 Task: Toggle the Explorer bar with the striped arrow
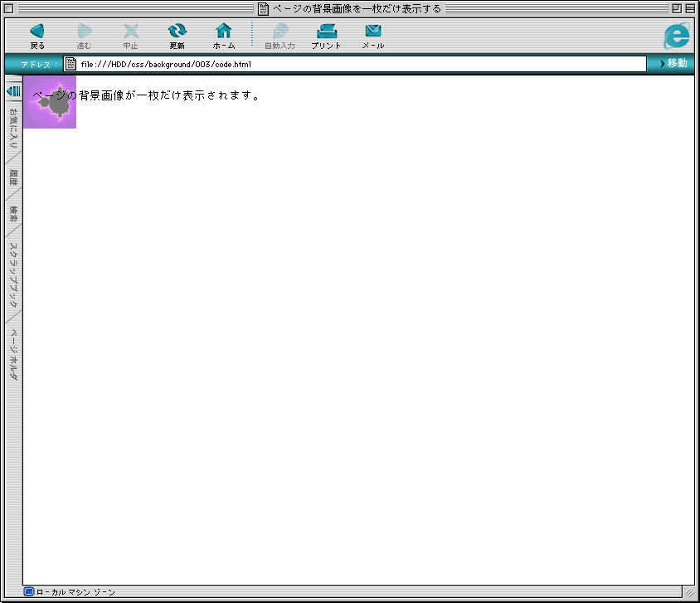(13, 90)
